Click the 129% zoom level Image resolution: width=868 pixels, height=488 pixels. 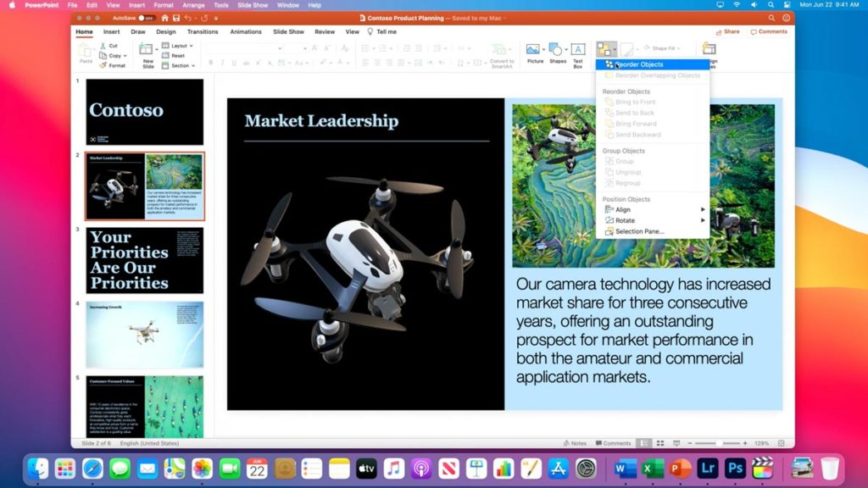click(762, 443)
